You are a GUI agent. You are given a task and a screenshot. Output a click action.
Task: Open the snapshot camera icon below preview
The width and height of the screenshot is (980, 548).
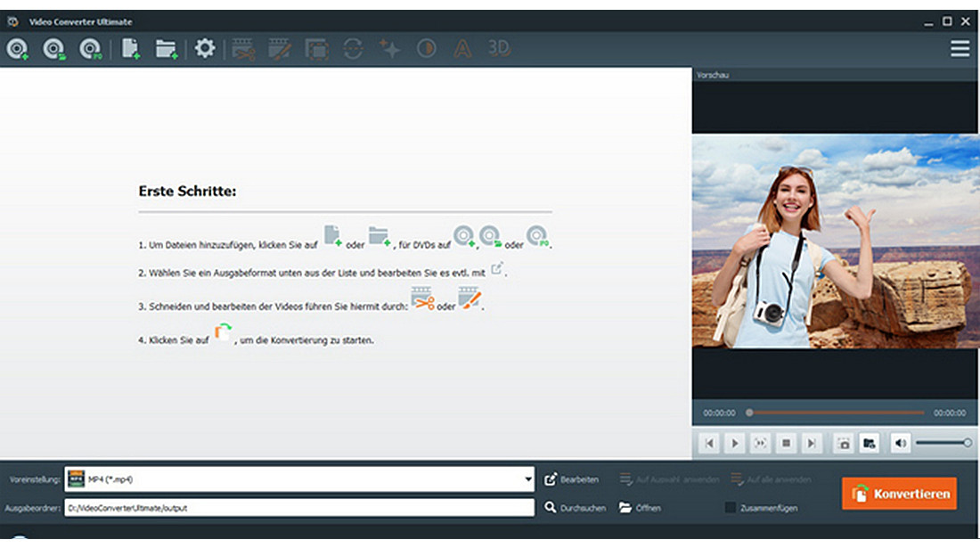tap(841, 443)
